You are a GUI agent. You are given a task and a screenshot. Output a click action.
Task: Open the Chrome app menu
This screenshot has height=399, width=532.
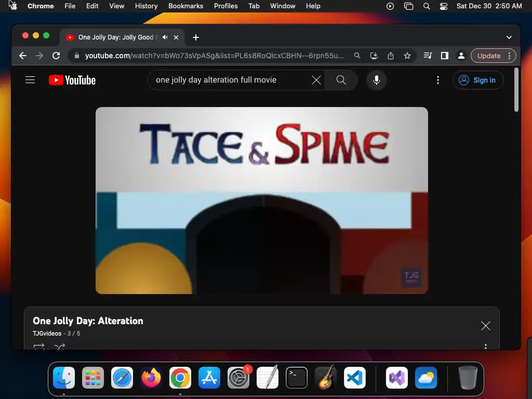tap(41, 6)
